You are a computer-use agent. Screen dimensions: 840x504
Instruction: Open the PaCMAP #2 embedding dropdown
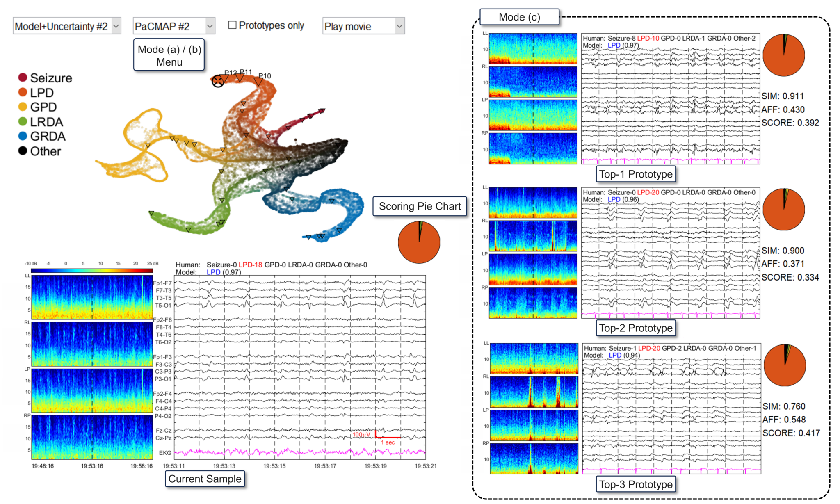[x=173, y=25]
